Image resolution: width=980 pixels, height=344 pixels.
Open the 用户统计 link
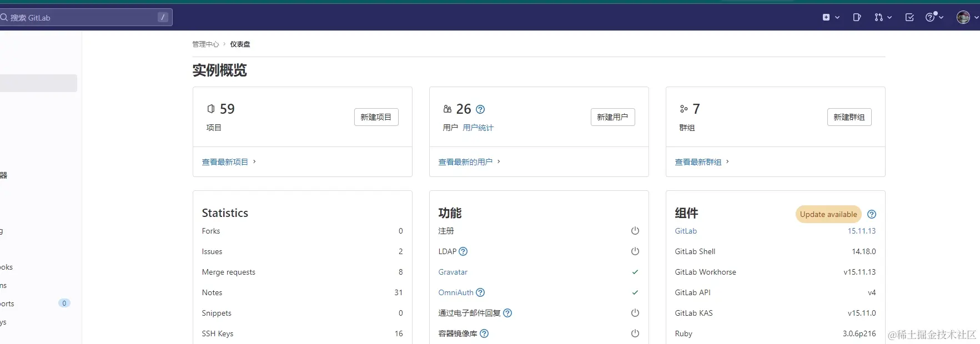(x=478, y=128)
